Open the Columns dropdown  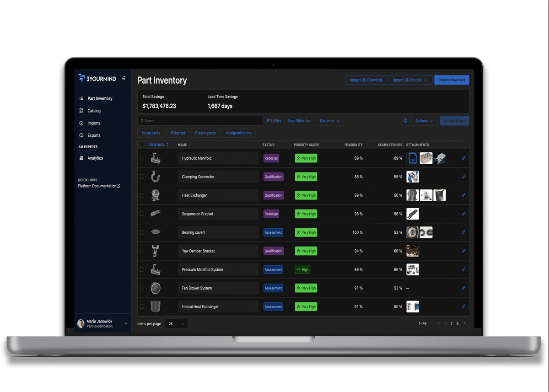(329, 120)
